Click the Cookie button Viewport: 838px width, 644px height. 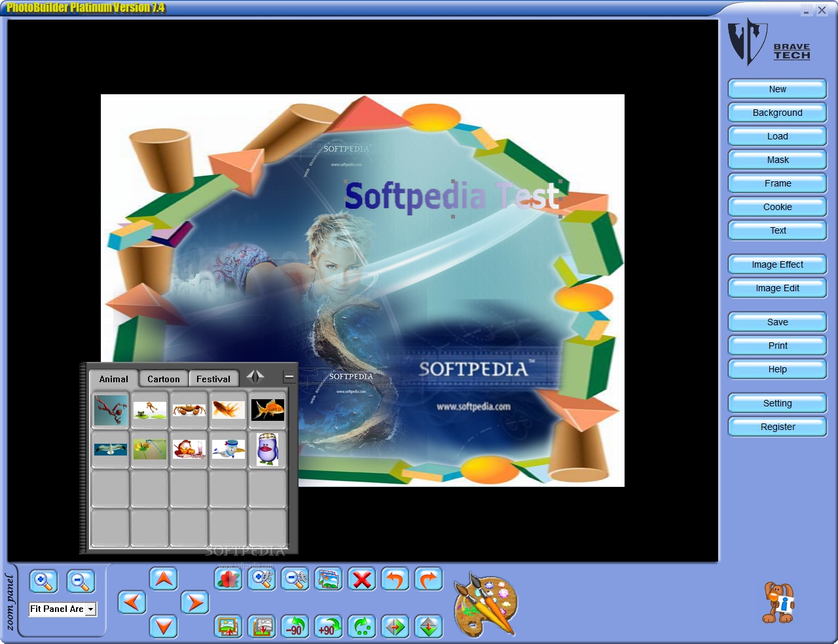point(778,207)
